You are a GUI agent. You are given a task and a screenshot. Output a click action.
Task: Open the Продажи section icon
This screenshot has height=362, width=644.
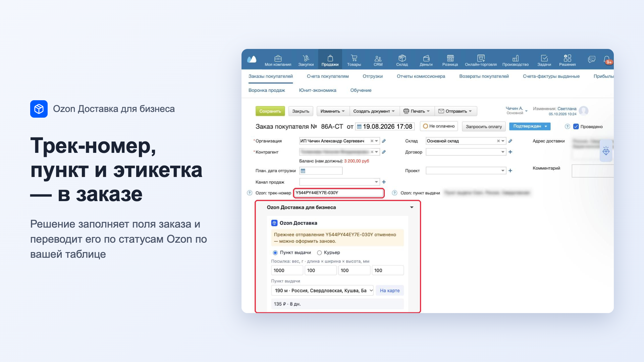coord(330,58)
